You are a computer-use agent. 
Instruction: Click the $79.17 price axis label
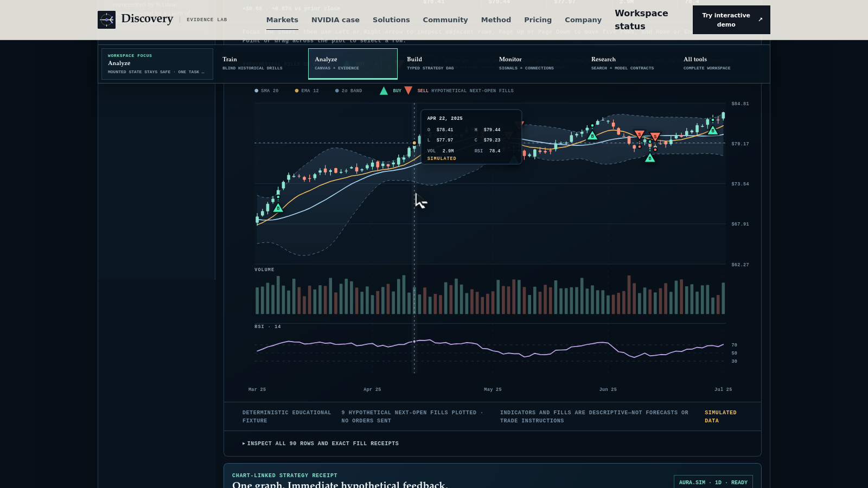pos(740,144)
